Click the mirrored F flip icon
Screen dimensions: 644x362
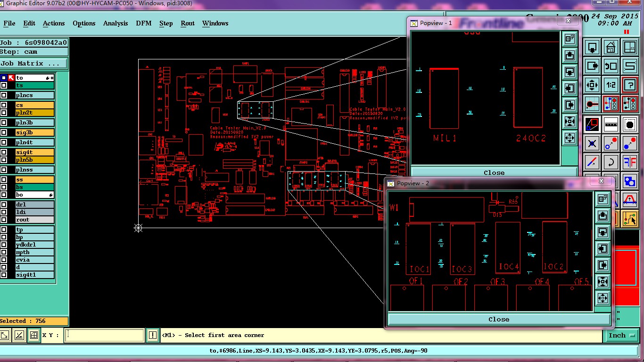click(x=629, y=162)
